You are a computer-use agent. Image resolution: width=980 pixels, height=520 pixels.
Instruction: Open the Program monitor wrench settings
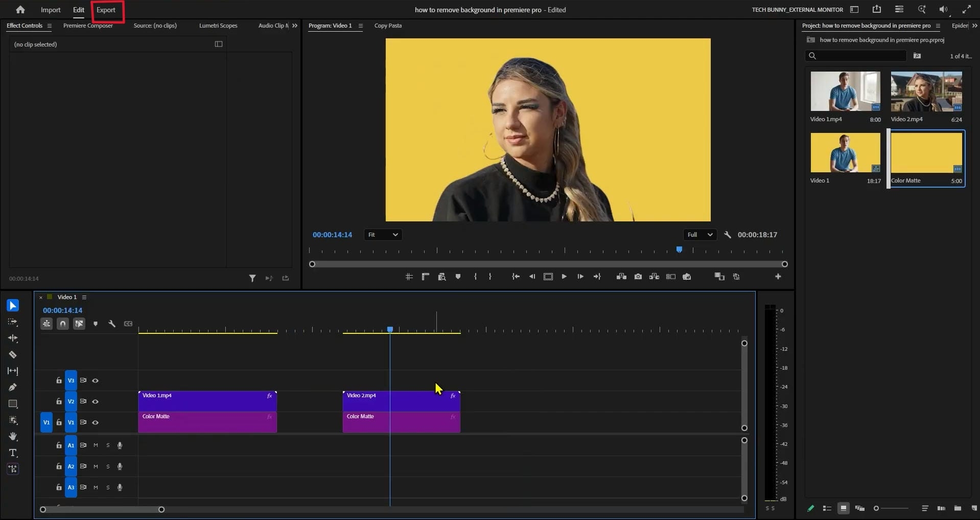click(x=728, y=235)
